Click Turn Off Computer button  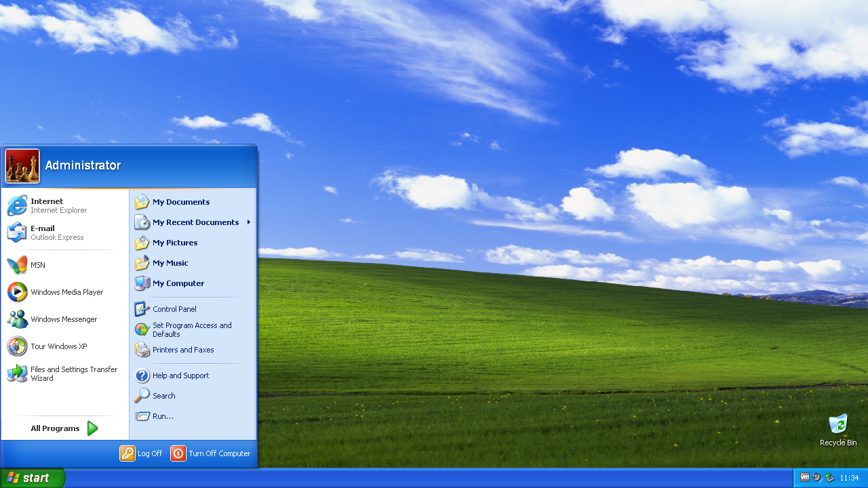point(210,453)
